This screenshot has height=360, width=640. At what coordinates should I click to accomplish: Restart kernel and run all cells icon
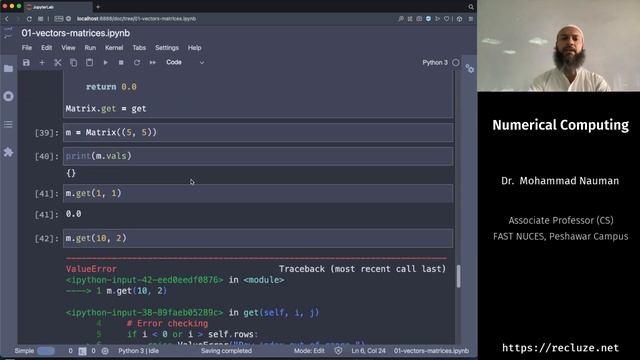tap(153, 62)
